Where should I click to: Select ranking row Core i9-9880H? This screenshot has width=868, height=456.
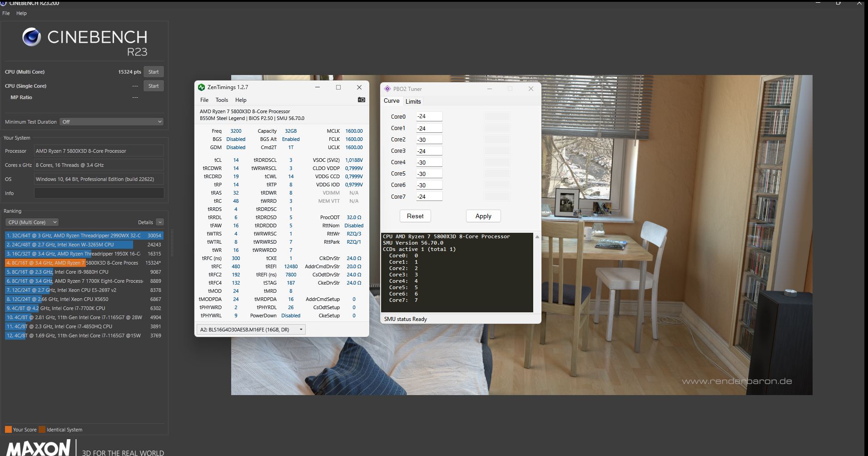tap(84, 272)
